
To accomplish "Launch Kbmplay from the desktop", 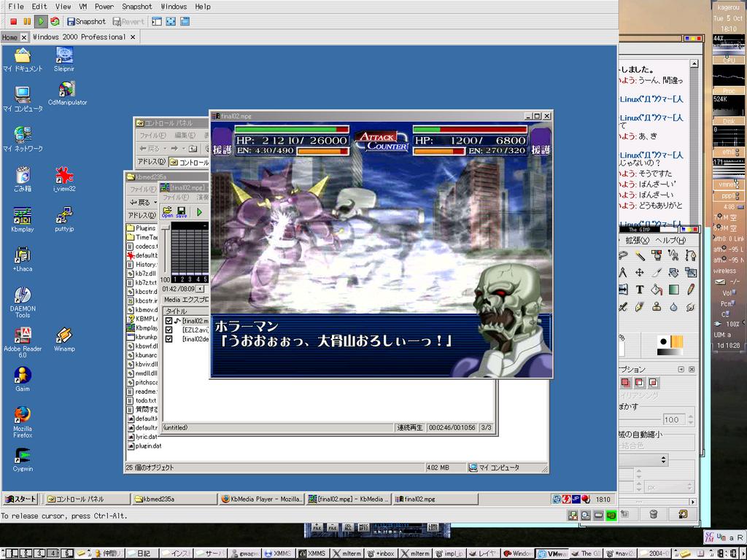I will coord(23,219).
